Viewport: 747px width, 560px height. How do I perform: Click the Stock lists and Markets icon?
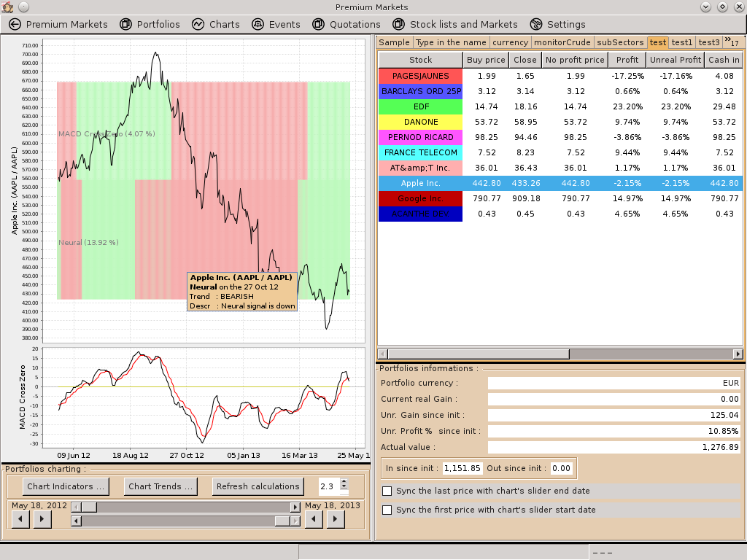pos(399,24)
